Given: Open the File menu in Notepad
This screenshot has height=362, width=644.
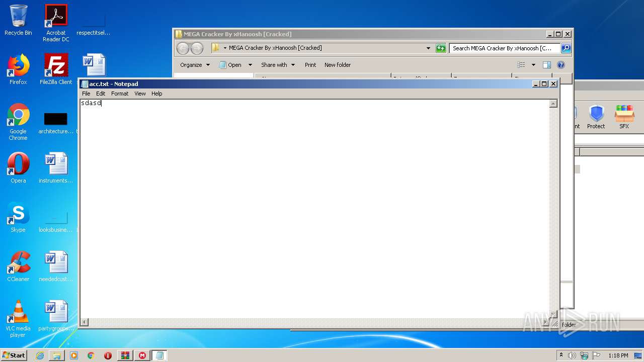Looking at the screenshot, I should click(86, 94).
